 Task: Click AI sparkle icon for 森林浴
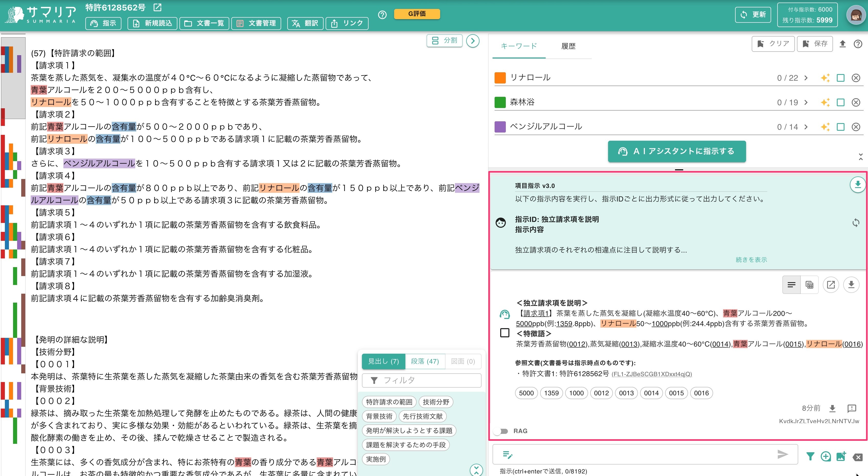point(825,102)
